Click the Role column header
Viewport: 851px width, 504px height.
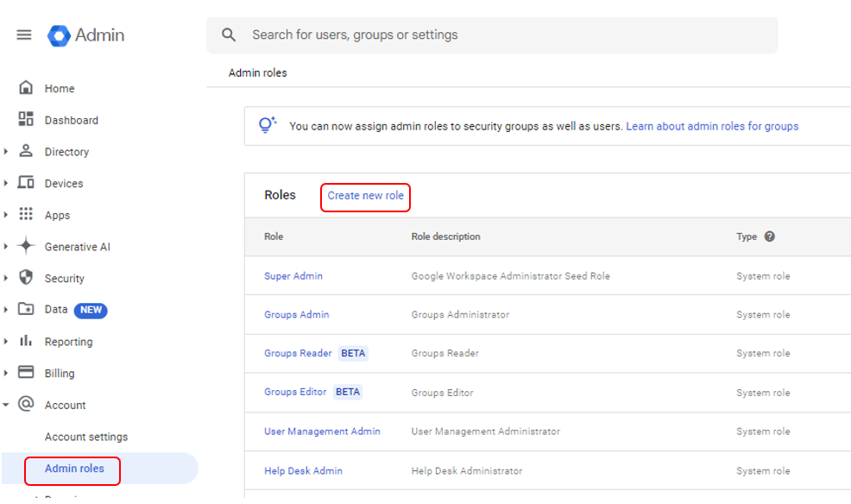(x=274, y=236)
